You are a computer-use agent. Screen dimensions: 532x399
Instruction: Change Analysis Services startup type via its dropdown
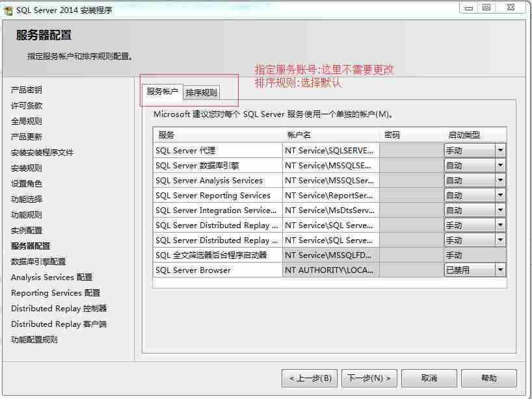[501, 180]
